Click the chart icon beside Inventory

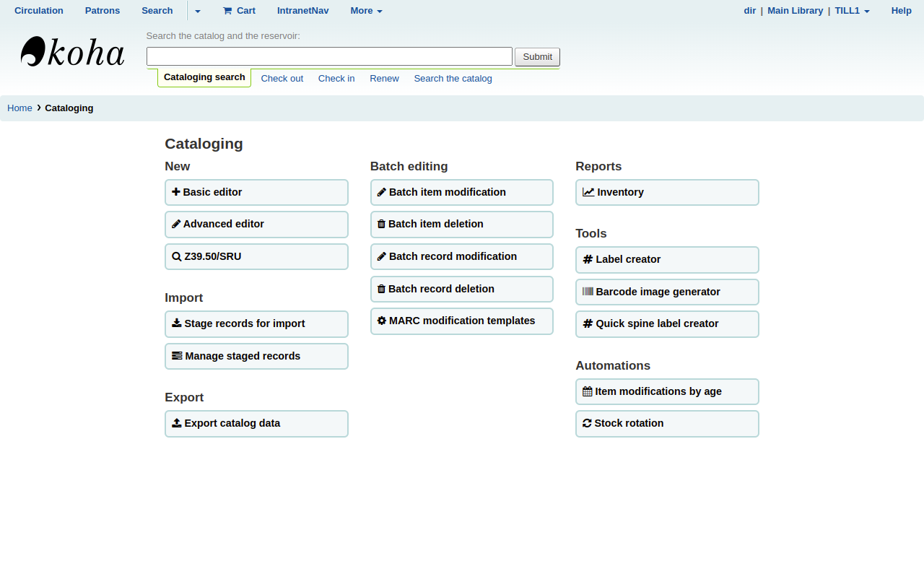588,192
